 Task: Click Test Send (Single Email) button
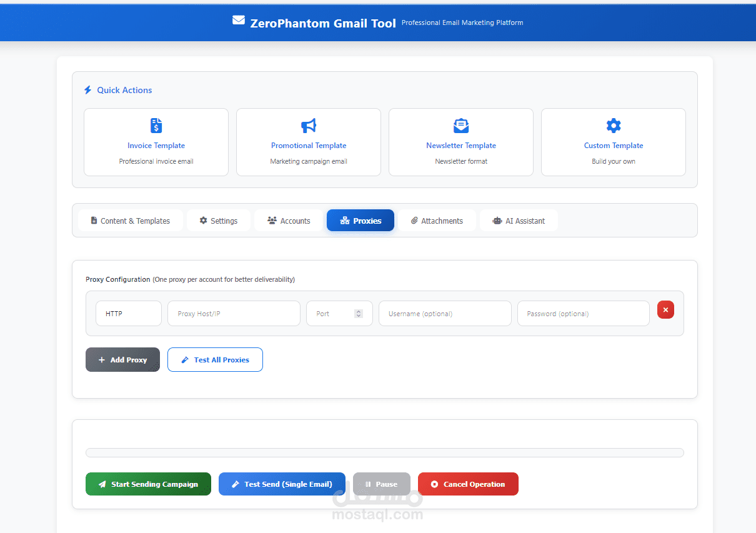coord(282,484)
